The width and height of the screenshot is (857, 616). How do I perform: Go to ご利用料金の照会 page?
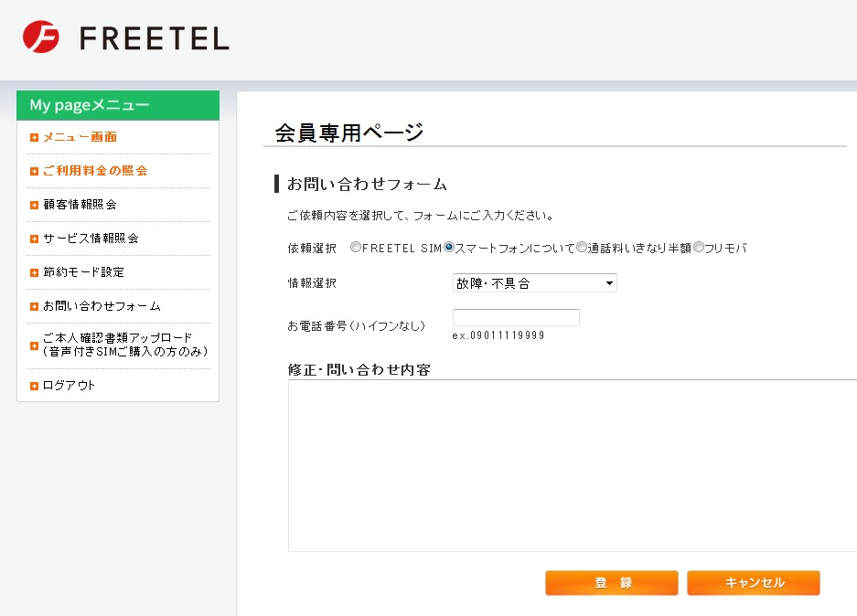click(95, 171)
